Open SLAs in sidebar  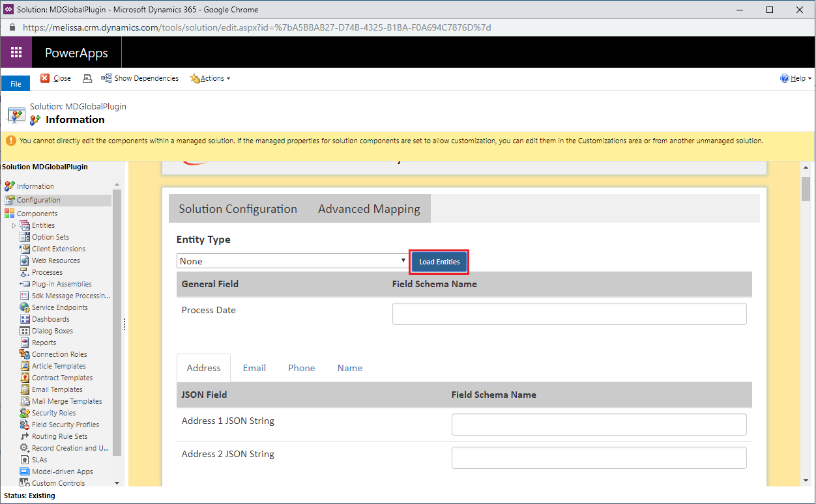(40, 460)
